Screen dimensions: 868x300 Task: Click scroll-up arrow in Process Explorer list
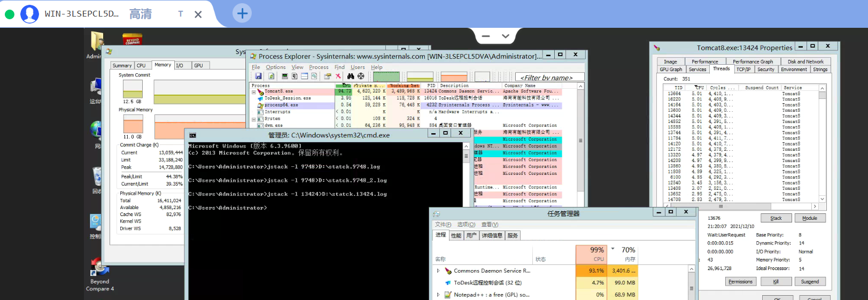coord(580,86)
